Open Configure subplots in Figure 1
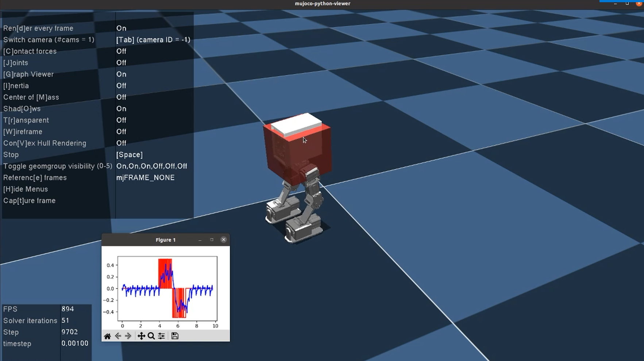 coord(161,336)
